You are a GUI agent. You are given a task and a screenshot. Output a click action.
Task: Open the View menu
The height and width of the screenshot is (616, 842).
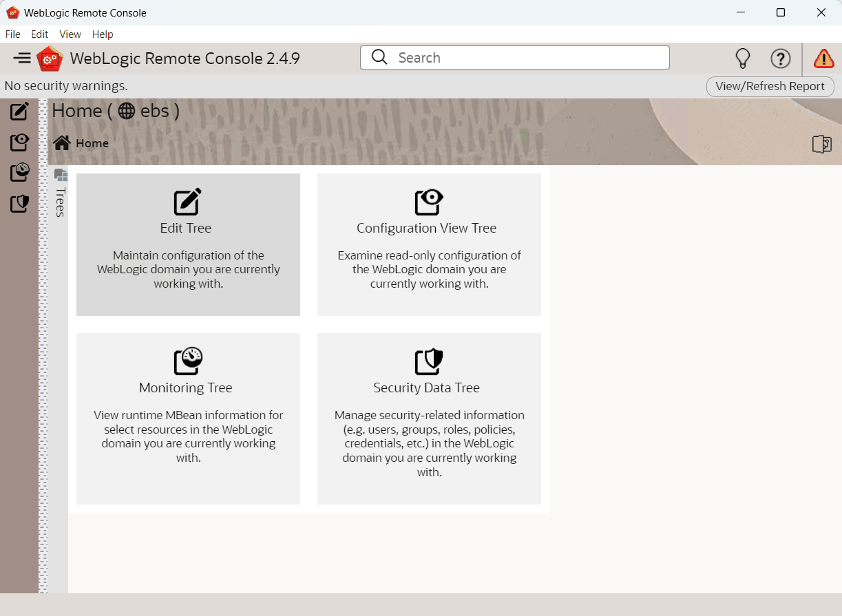click(70, 34)
